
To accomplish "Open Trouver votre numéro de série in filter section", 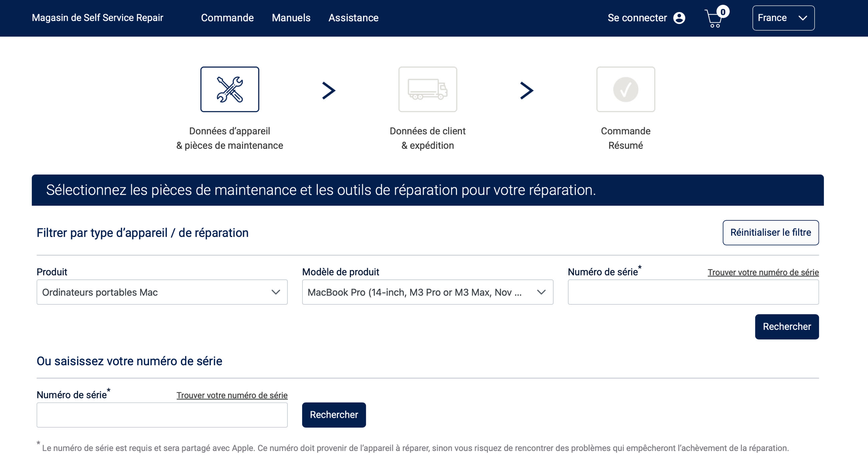I will coord(763,272).
